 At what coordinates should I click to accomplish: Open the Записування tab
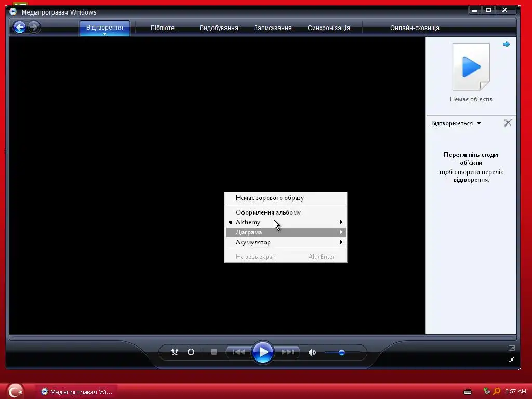tap(273, 28)
